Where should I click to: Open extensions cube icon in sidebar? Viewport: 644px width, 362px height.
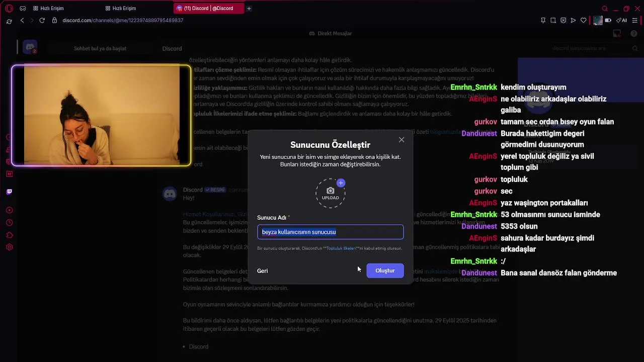[x=9, y=235]
